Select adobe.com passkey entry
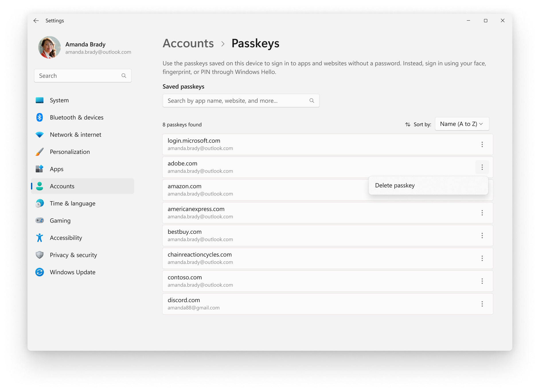The image size is (540, 392). [327, 167]
